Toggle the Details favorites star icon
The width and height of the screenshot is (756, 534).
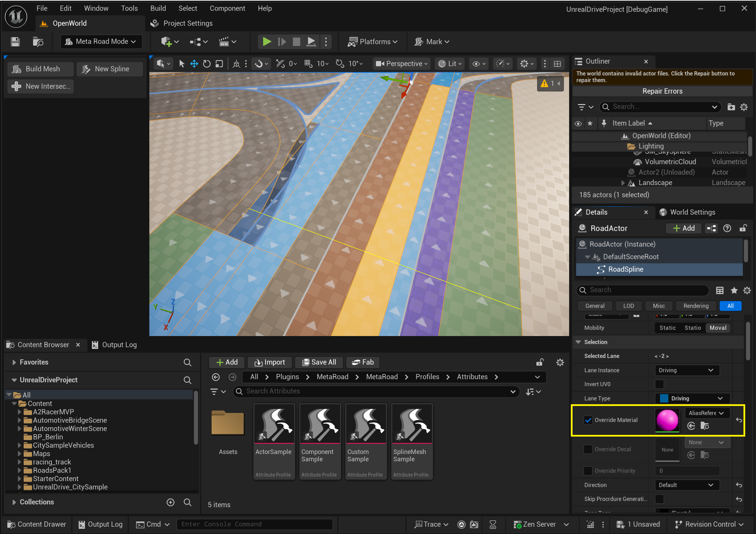[x=734, y=290]
